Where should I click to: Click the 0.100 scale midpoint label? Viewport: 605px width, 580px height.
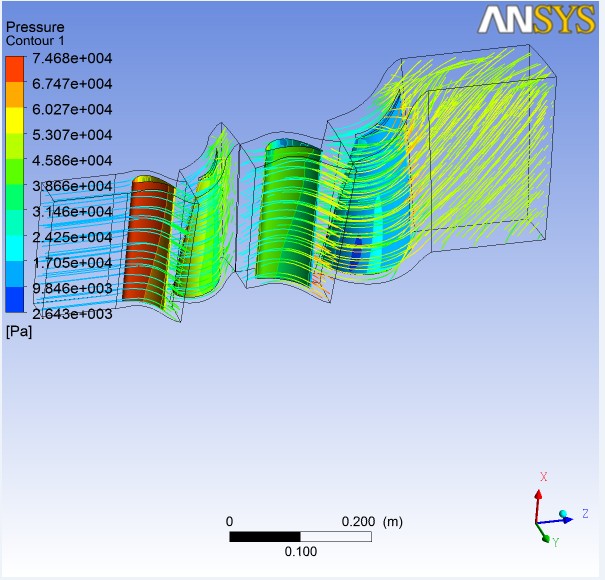pyautogui.click(x=300, y=552)
